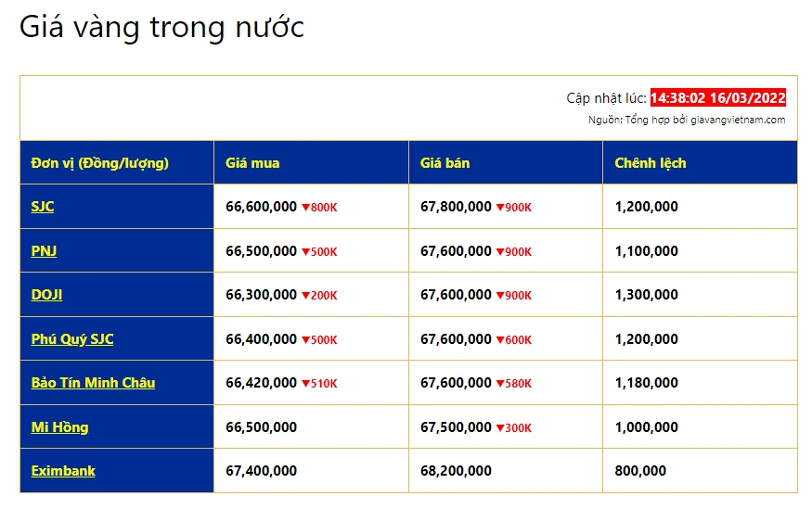Screen dimensions: 812x509
Task: Click the Giá bán column header
Action: pyautogui.click(x=445, y=163)
